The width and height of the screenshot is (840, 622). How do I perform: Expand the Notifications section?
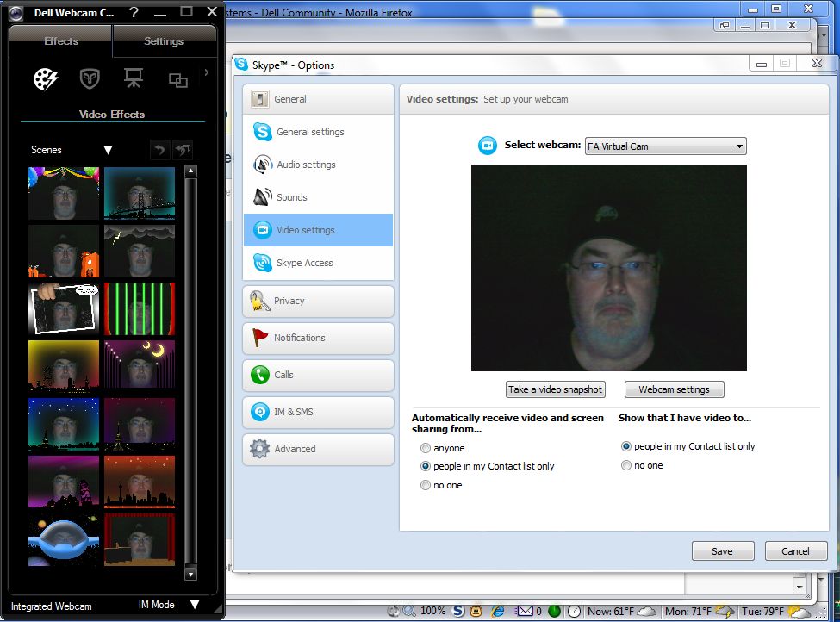(x=318, y=338)
